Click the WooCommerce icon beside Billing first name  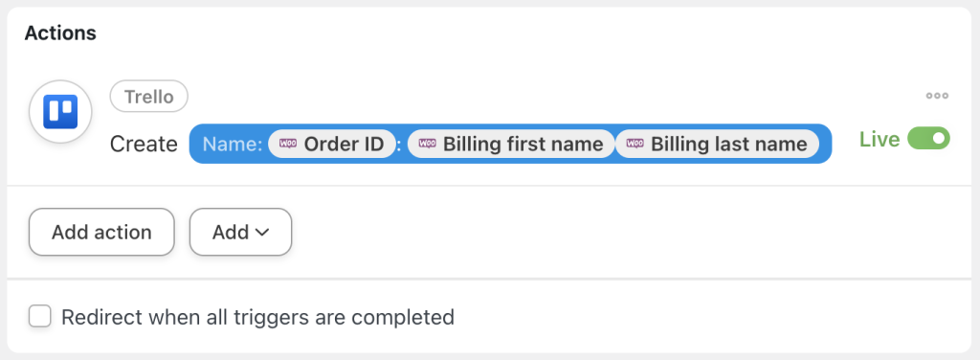(x=427, y=143)
